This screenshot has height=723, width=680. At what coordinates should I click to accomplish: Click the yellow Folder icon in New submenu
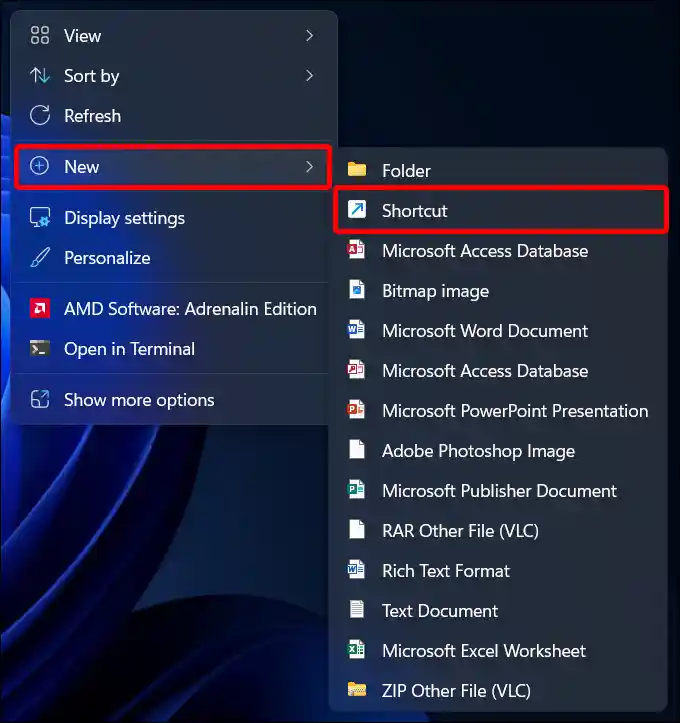coord(357,170)
